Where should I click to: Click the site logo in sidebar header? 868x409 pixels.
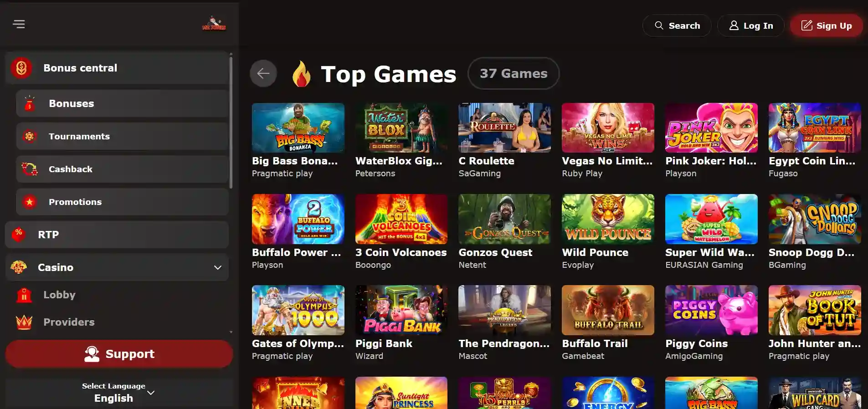tap(214, 24)
